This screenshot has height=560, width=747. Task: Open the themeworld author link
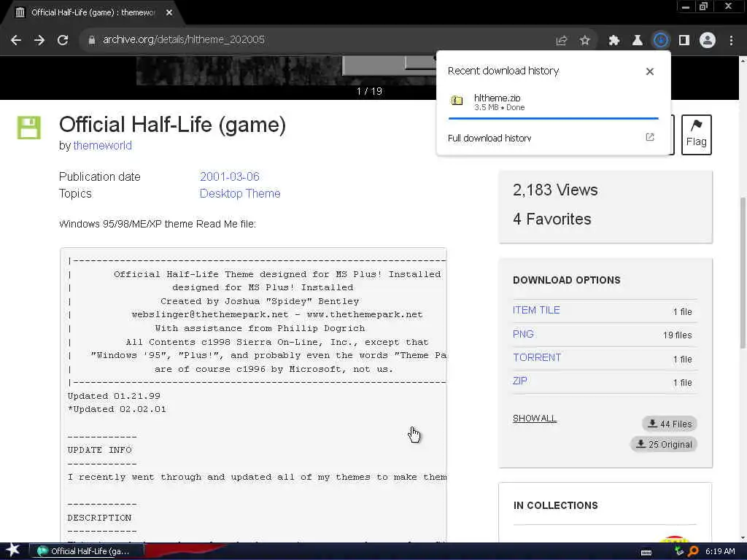pyautogui.click(x=102, y=145)
